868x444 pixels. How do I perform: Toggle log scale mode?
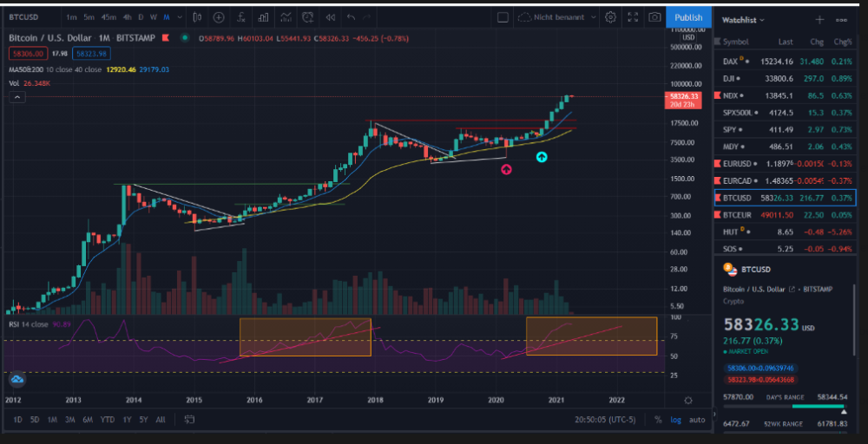pyautogui.click(x=675, y=420)
